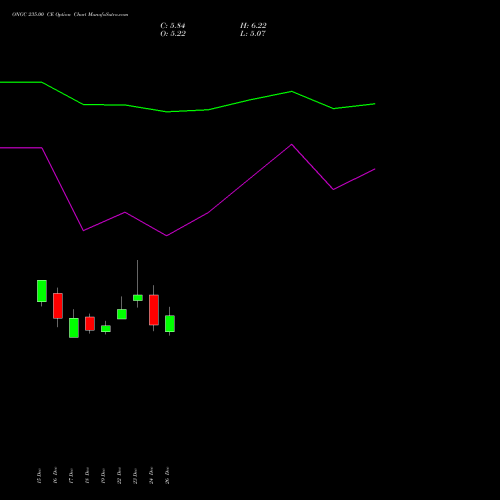Click the peak of the purple line
Screen dimensions: 500x500
tap(292, 144)
